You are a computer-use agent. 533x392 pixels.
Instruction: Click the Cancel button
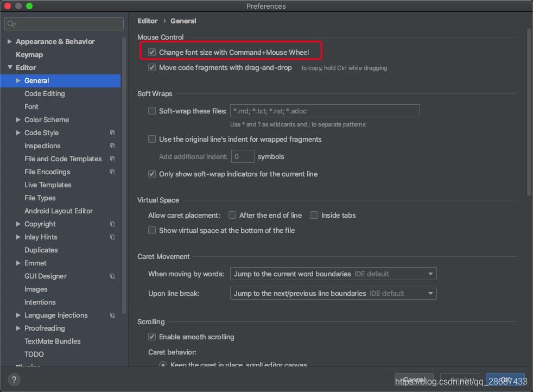[414, 380]
